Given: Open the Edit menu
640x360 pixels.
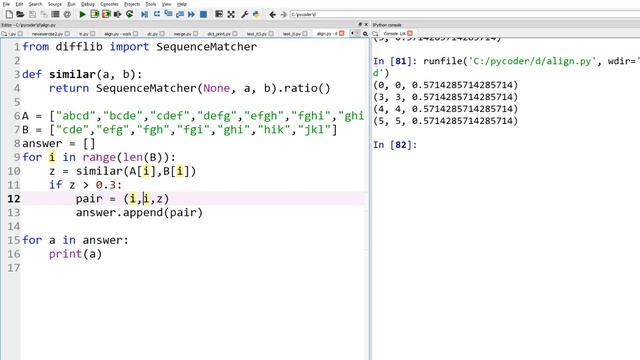Looking at the screenshot, I should [x=19, y=4].
